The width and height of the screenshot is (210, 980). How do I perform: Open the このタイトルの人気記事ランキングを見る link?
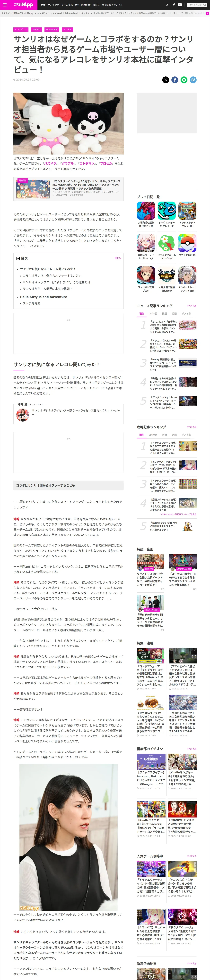point(178,514)
